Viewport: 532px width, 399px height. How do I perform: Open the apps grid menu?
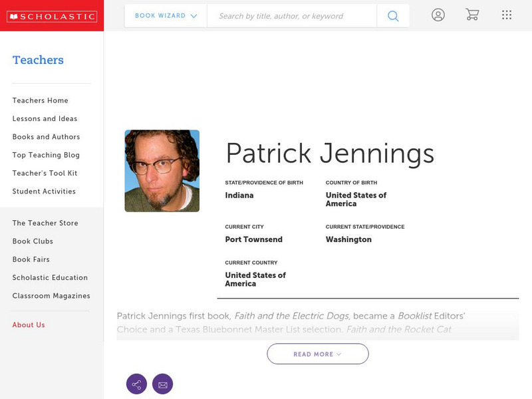point(507,15)
